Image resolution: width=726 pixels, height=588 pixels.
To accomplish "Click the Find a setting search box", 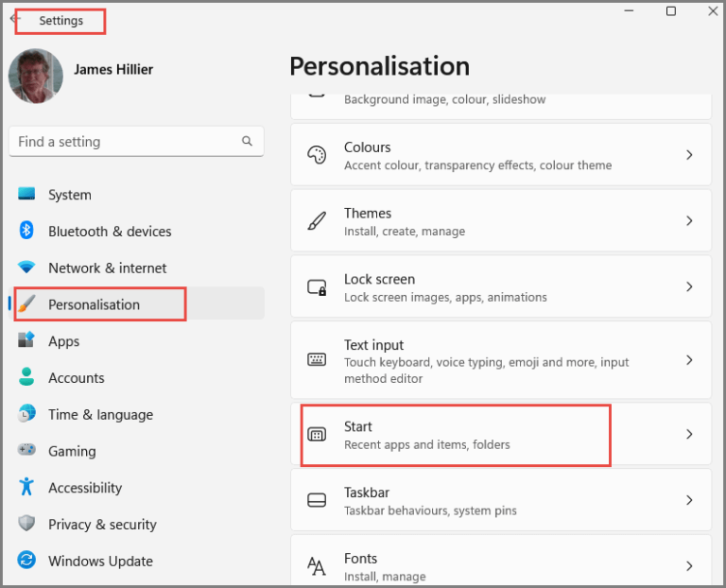I will click(136, 141).
